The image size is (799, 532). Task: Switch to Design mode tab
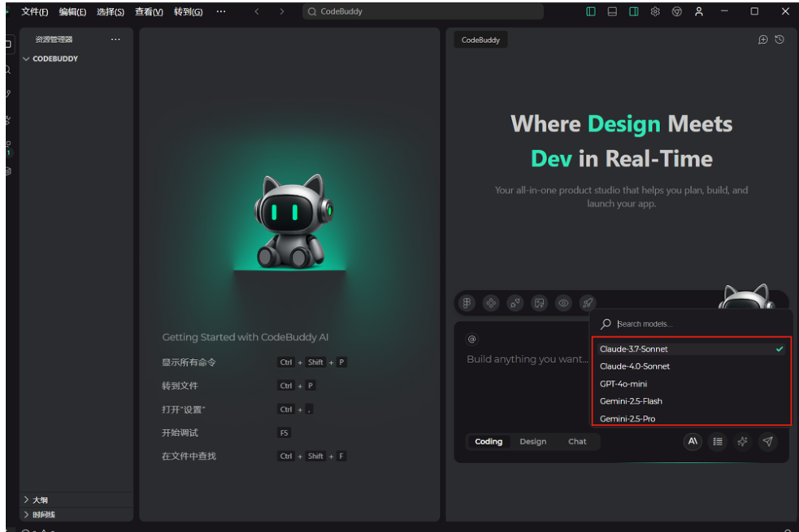pos(533,441)
